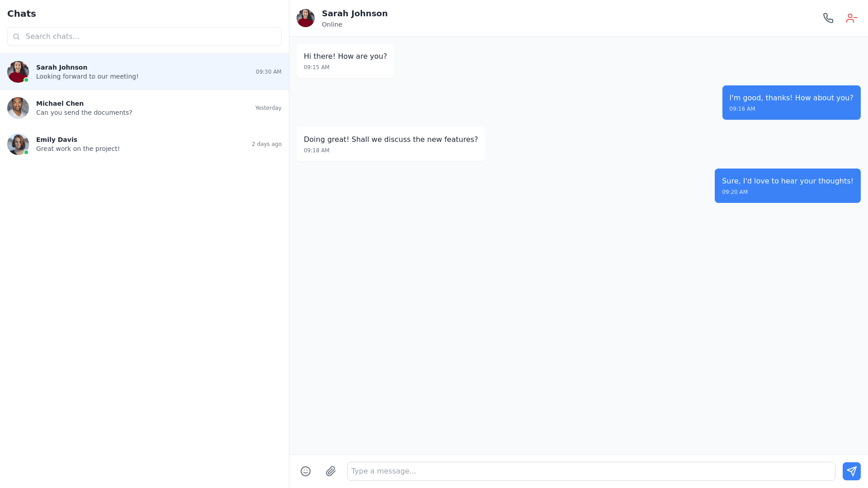Click Emily Davis's avatar in chat list
The width and height of the screenshot is (868, 488).
[18, 144]
